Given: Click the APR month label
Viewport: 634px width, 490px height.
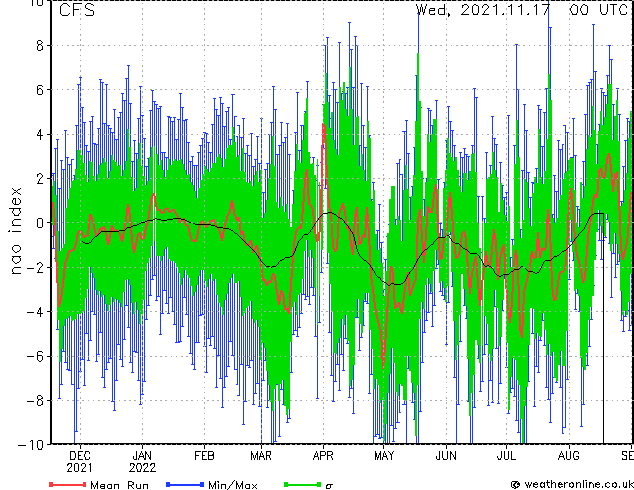Looking at the screenshot, I should click(x=323, y=456).
